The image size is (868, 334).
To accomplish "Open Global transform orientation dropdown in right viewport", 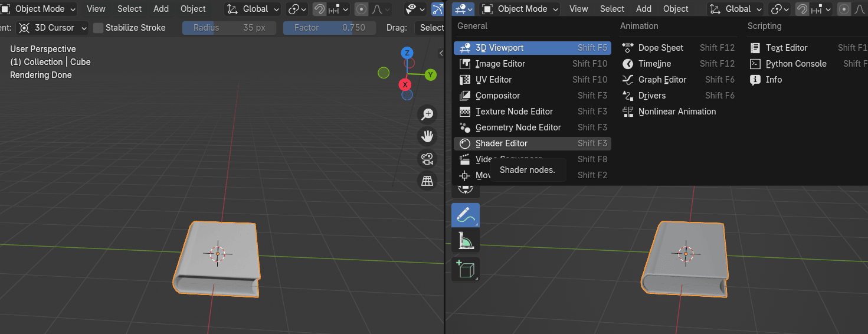I will tap(735, 9).
